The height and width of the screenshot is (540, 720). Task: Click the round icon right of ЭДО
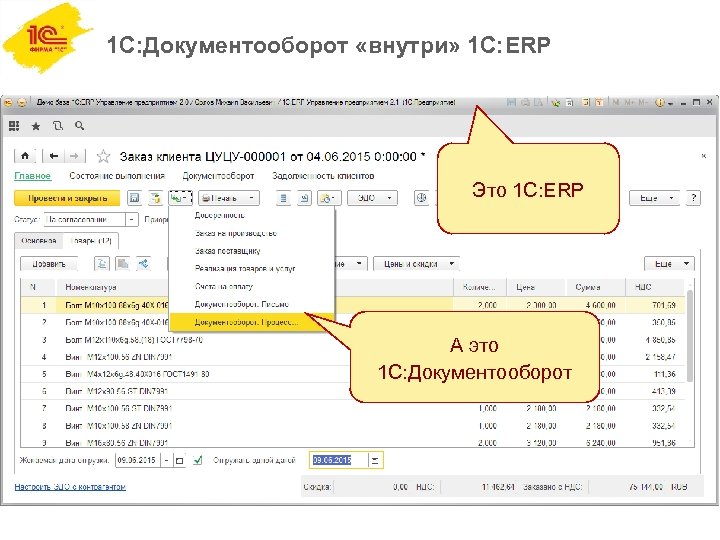coord(422,198)
